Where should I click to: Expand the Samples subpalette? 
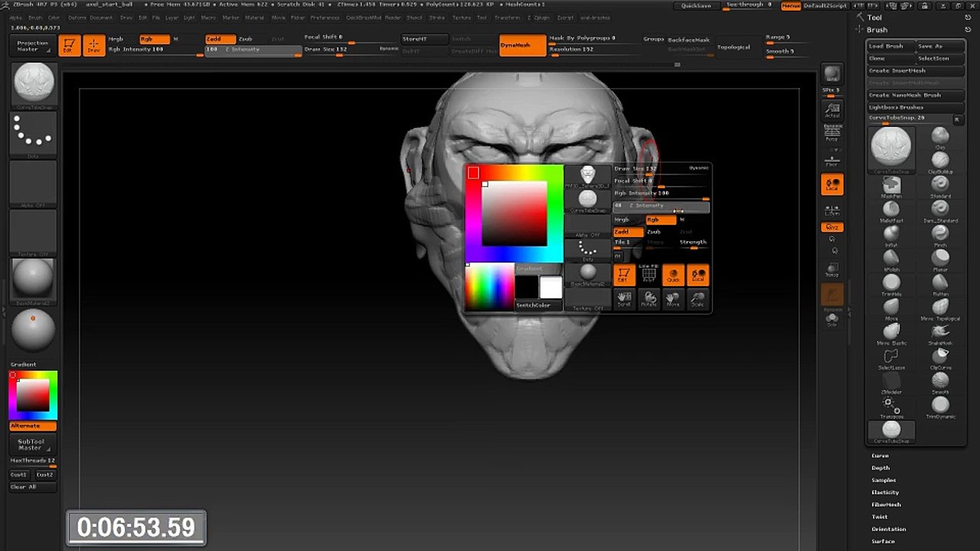click(884, 480)
